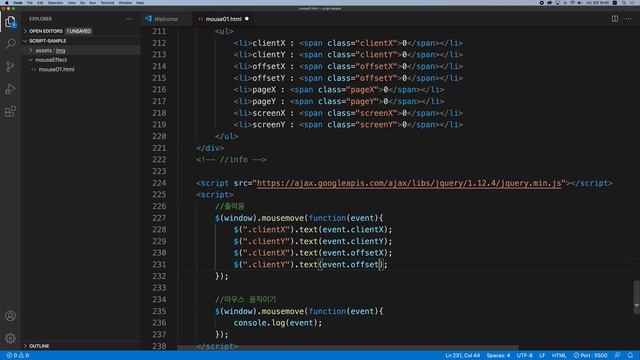This screenshot has height=360, width=640.
Task: Click line number 231 in gutter
Action: coord(159,264)
